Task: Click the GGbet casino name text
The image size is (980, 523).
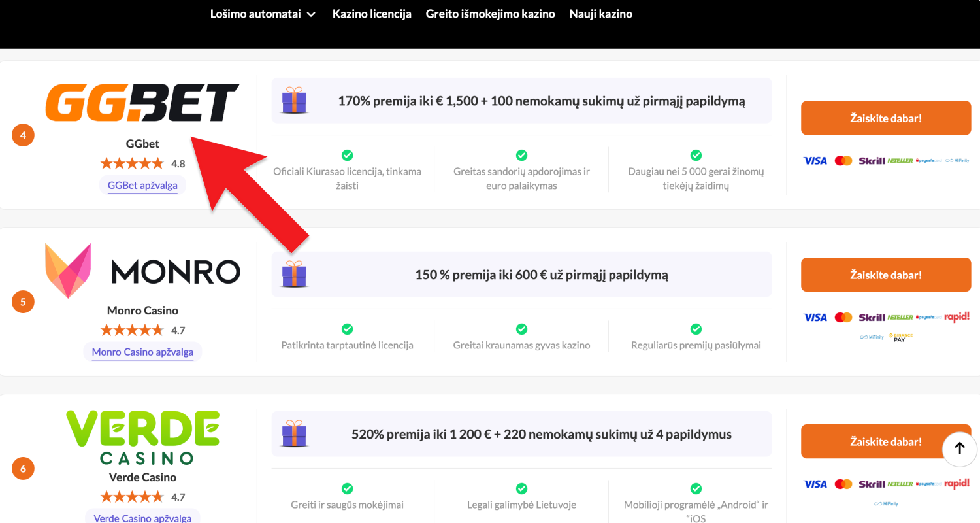Action: click(142, 144)
